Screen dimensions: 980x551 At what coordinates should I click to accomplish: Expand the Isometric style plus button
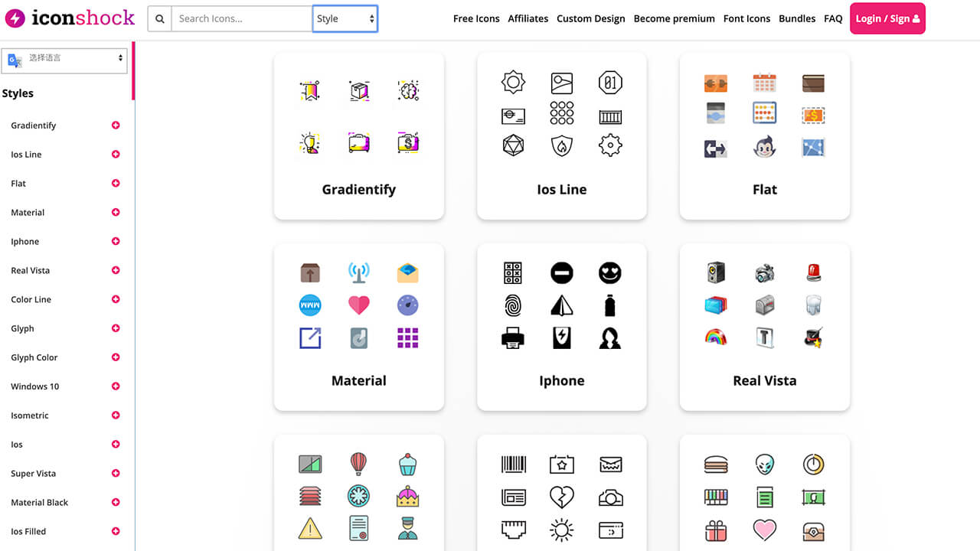(116, 416)
